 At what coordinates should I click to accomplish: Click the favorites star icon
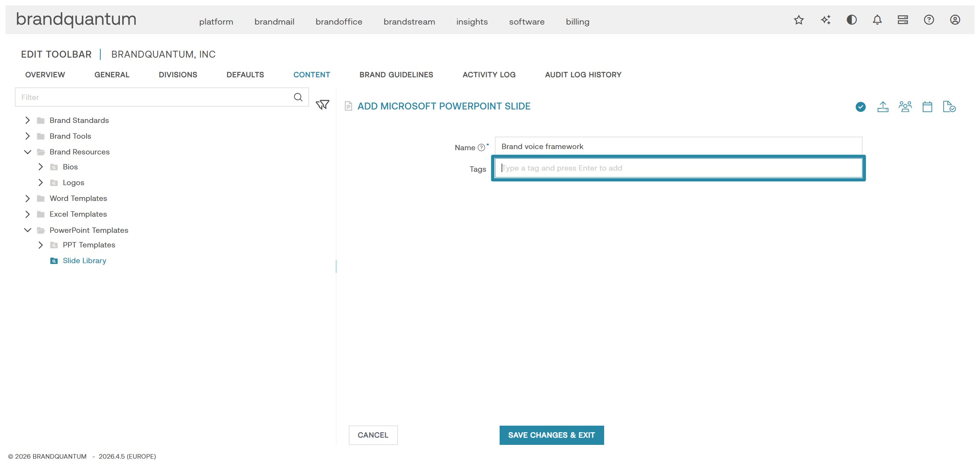pyautogui.click(x=799, y=20)
